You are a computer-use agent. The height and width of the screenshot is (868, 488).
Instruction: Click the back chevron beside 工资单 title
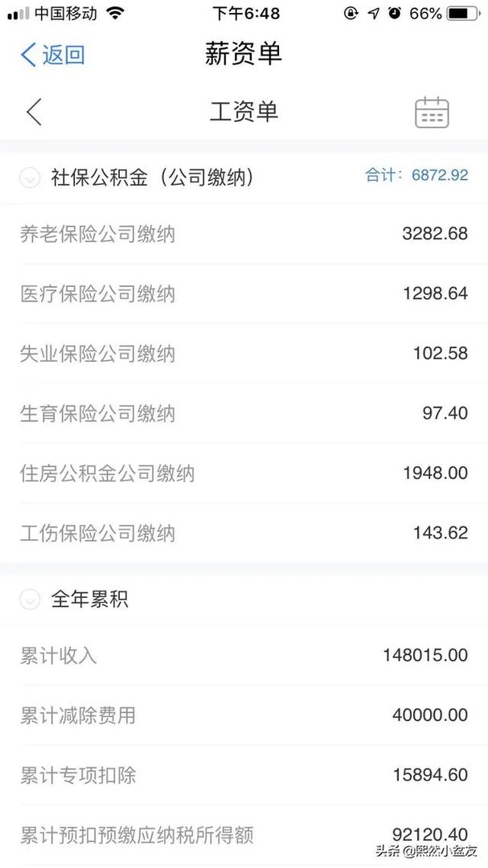pyautogui.click(x=32, y=112)
